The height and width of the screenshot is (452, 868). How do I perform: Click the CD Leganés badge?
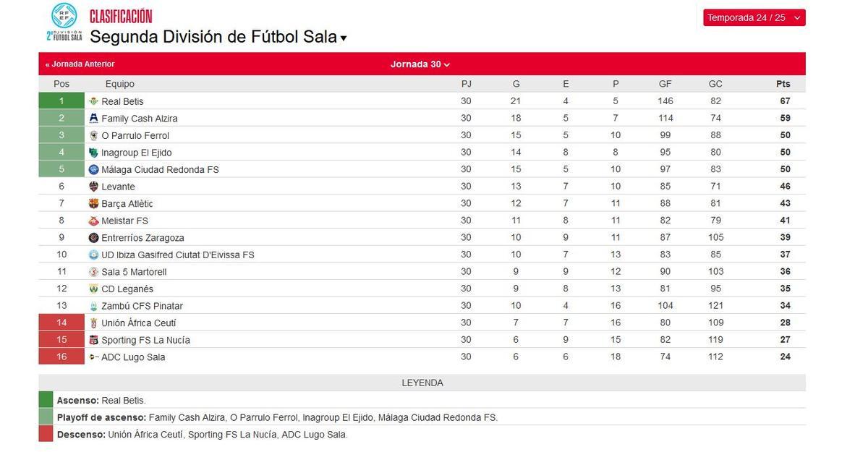pyautogui.click(x=92, y=288)
